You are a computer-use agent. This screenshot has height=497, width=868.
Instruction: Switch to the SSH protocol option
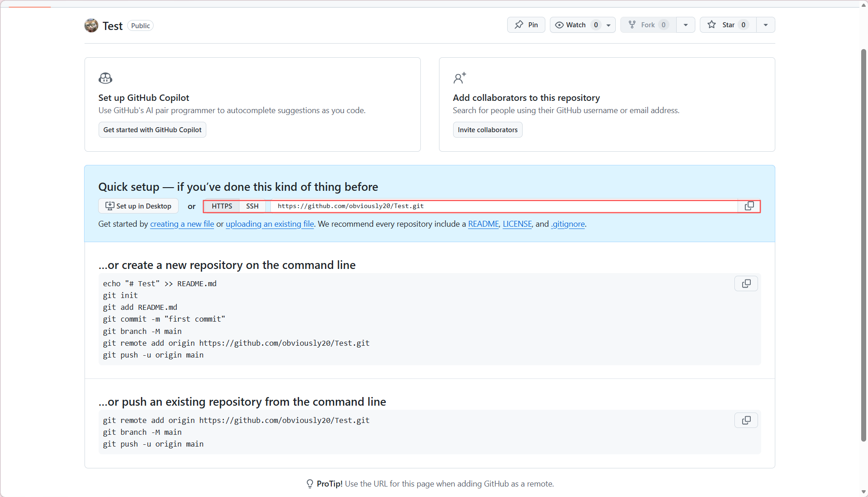coord(252,206)
